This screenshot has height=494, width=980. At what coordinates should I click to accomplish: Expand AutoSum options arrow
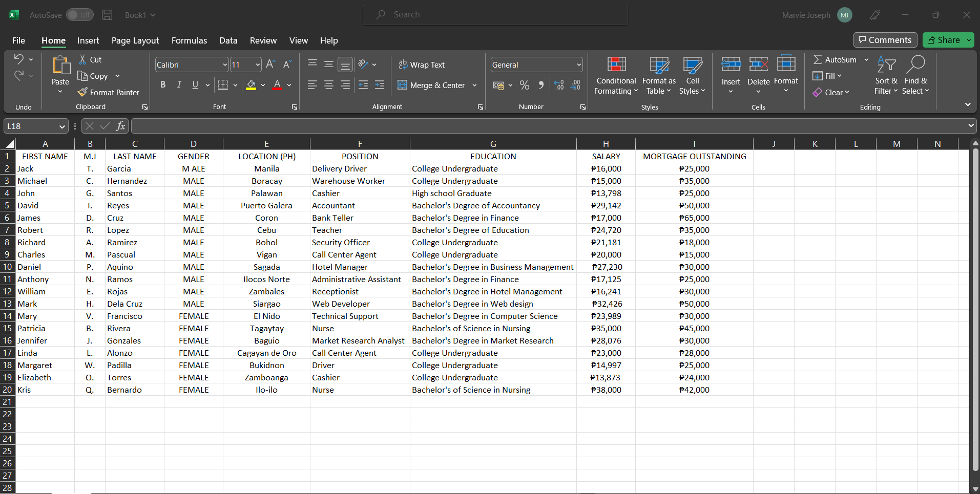tap(866, 60)
